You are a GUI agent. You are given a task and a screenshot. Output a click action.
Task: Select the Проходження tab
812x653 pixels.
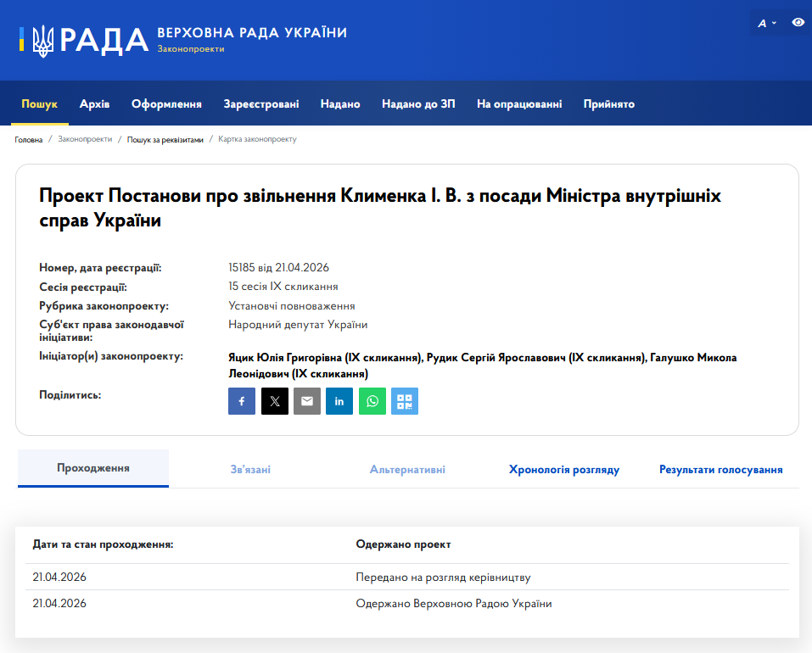(93, 468)
